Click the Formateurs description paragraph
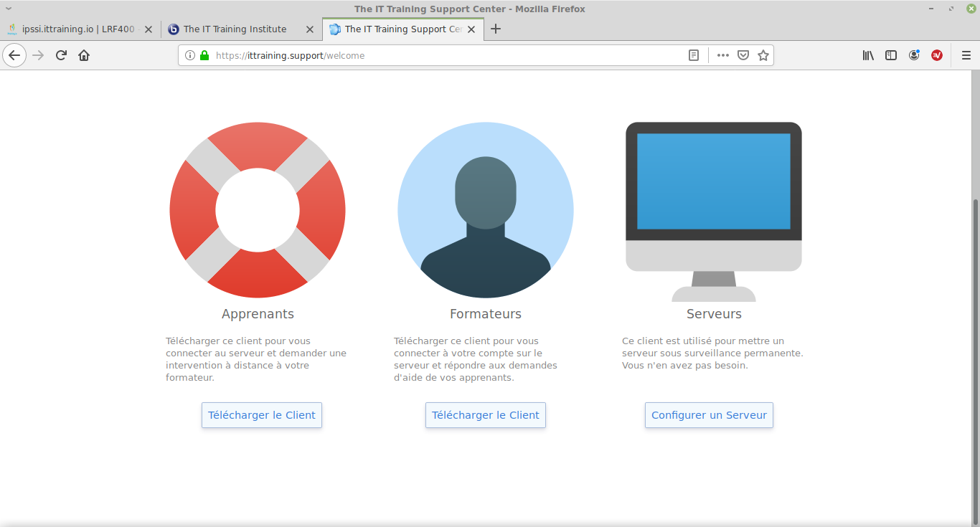980x527 pixels. 476,359
